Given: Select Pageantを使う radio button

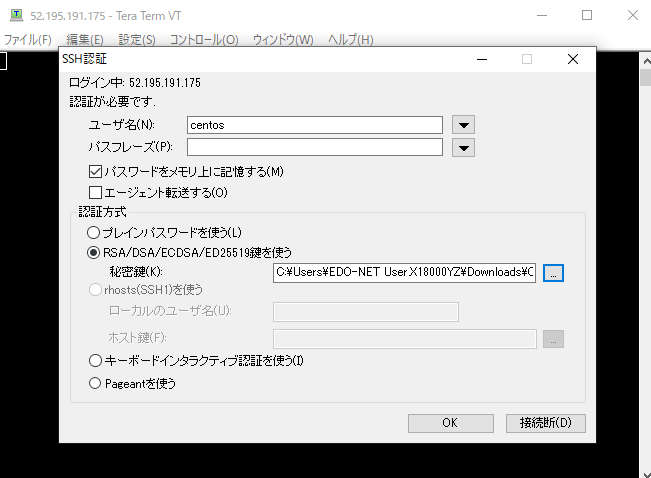Looking at the screenshot, I should (95, 383).
